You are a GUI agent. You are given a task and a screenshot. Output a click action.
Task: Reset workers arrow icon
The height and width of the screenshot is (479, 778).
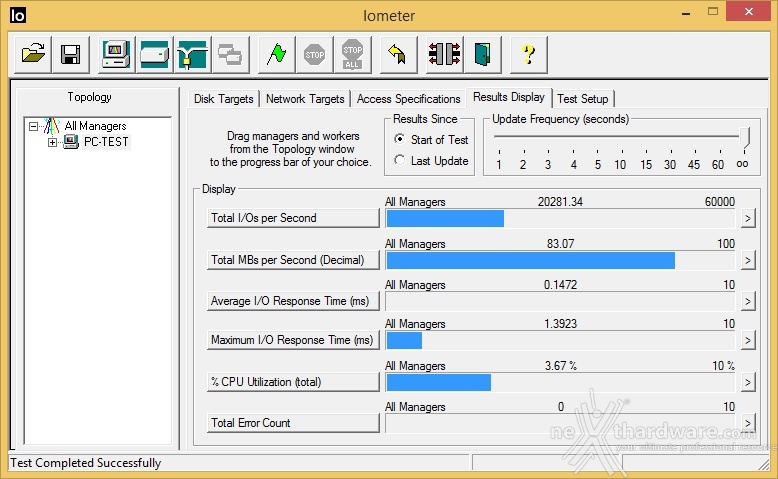pyautogui.click(x=398, y=54)
